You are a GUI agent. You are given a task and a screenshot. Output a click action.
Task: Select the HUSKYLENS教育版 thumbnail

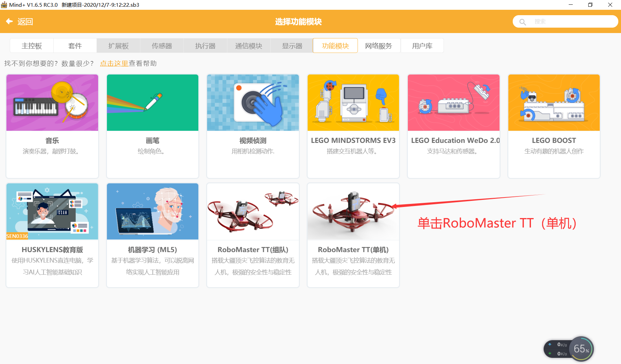[52, 211]
